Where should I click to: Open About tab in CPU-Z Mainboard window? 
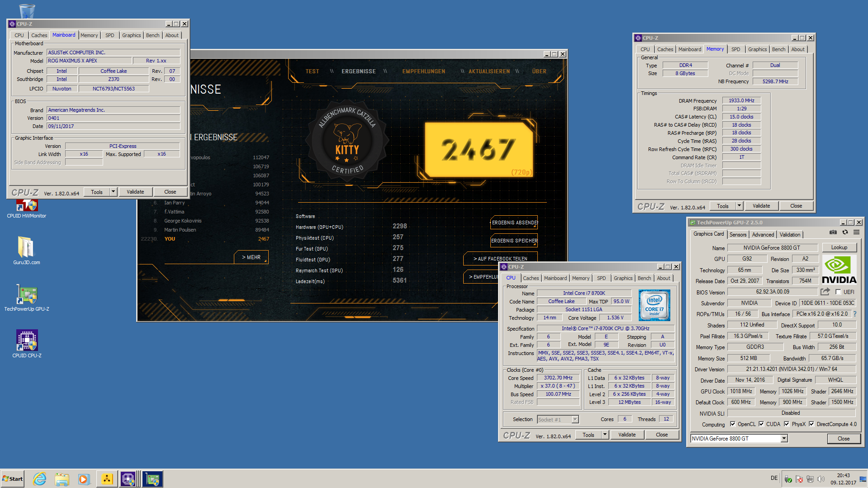coord(172,35)
